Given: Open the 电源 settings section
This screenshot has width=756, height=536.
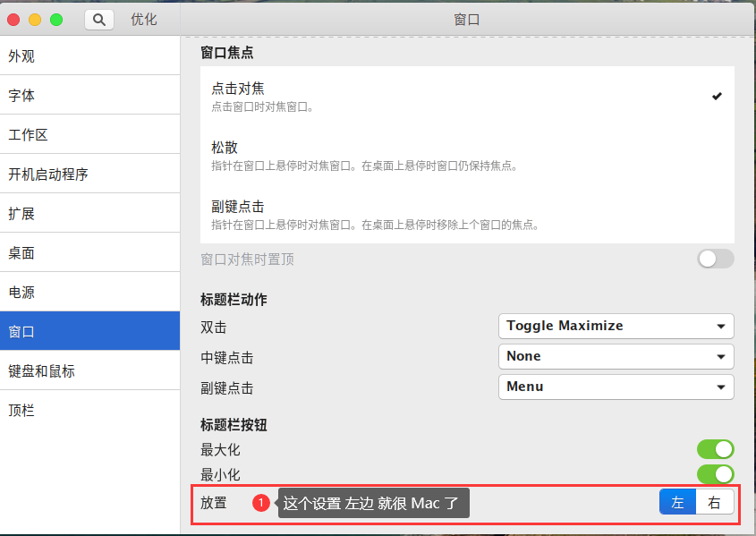Looking at the screenshot, I should (x=89, y=292).
